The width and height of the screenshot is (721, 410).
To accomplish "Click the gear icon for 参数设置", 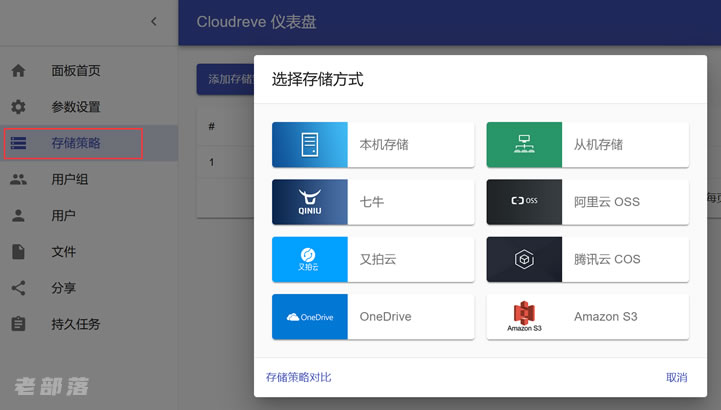I will click(x=18, y=107).
